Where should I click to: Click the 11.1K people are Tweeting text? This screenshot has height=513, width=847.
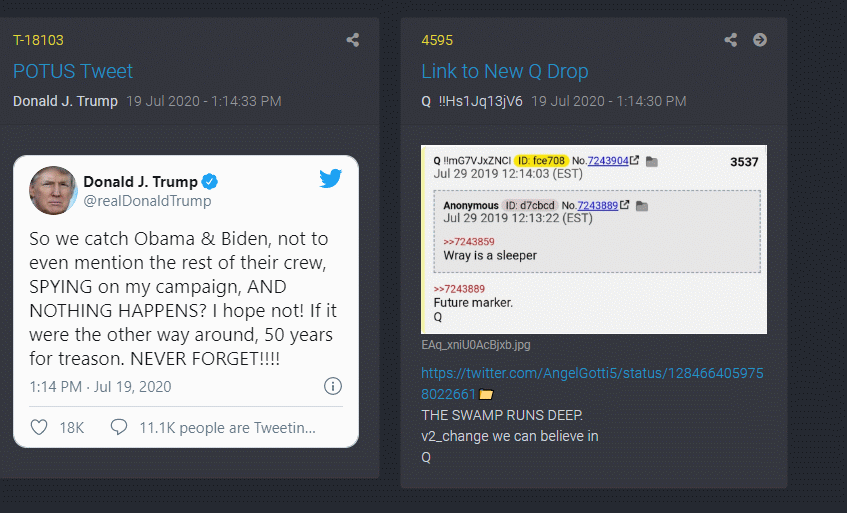227,427
